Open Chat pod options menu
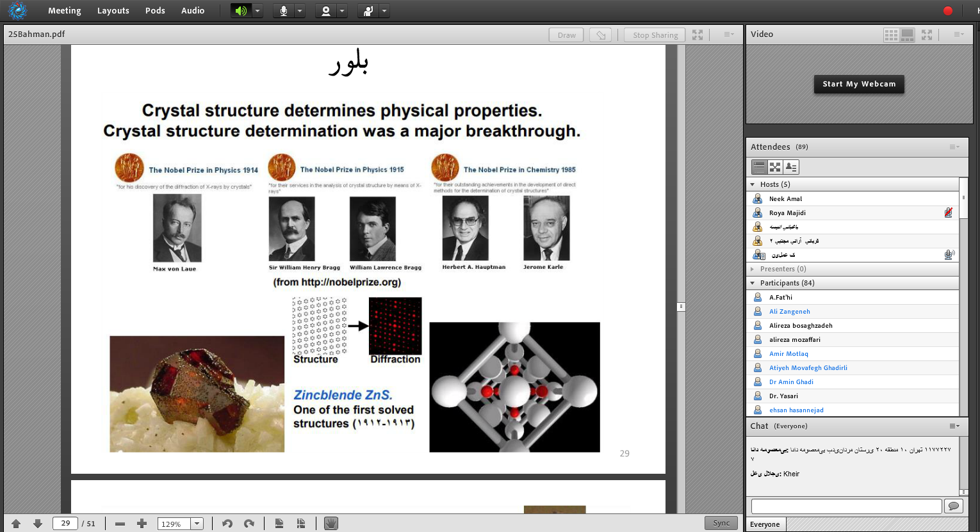Viewport: 980px width, 532px height. click(954, 426)
